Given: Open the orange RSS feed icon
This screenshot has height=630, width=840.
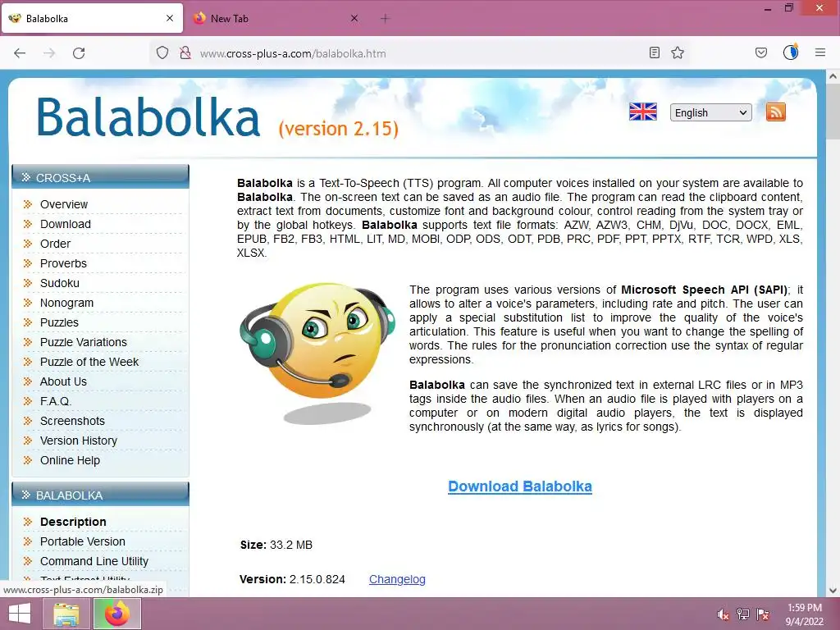Looking at the screenshot, I should pyautogui.click(x=776, y=112).
